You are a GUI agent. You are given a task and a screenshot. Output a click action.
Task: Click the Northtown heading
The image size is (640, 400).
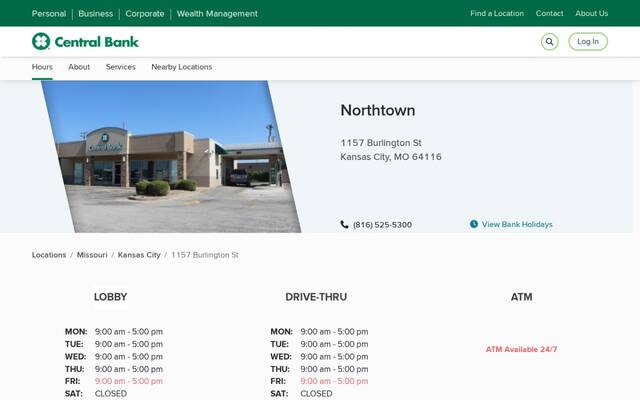[378, 110]
